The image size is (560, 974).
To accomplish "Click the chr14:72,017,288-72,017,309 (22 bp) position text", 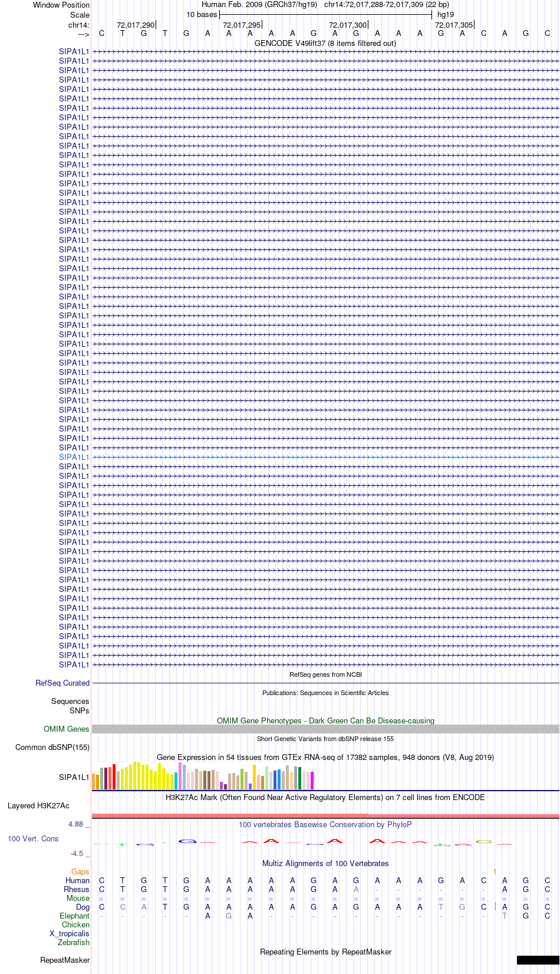I will pyautogui.click(x=387, y=5).
